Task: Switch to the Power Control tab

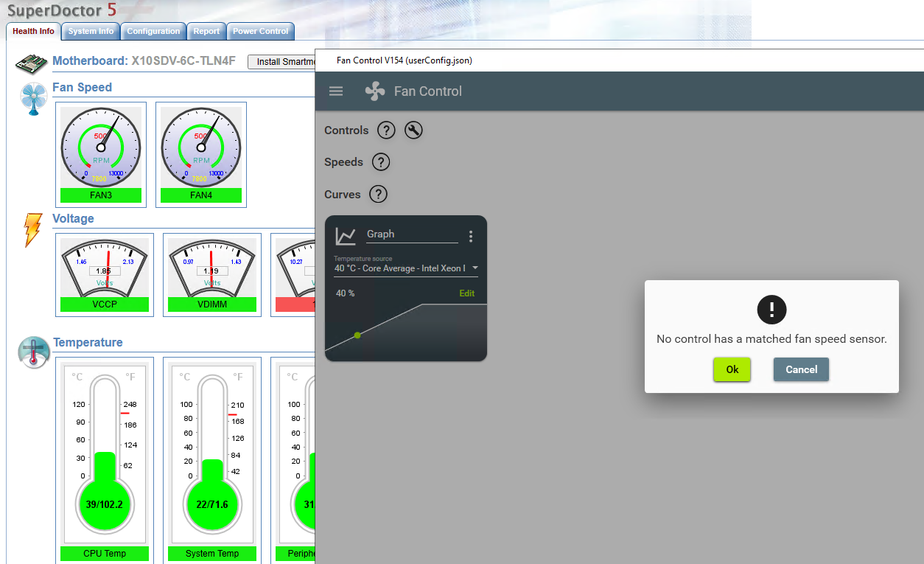Action: tap(260, 31)
